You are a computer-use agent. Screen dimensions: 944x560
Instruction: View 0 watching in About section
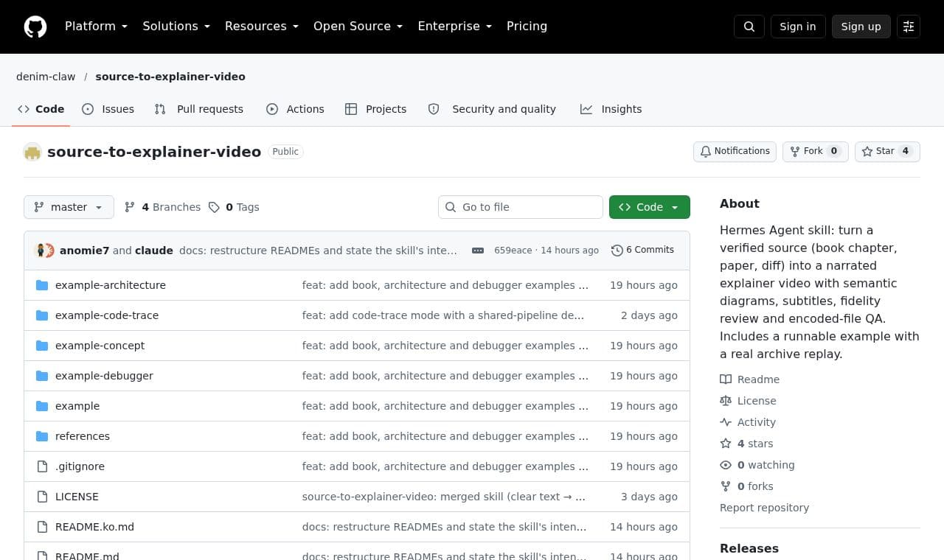tap(757, 465)
